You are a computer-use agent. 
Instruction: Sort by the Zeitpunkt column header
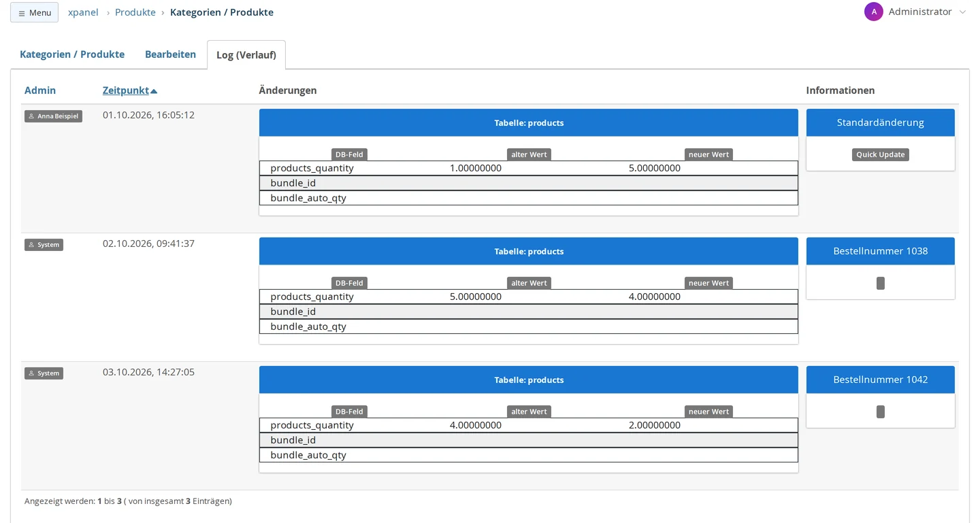(126, 90)
